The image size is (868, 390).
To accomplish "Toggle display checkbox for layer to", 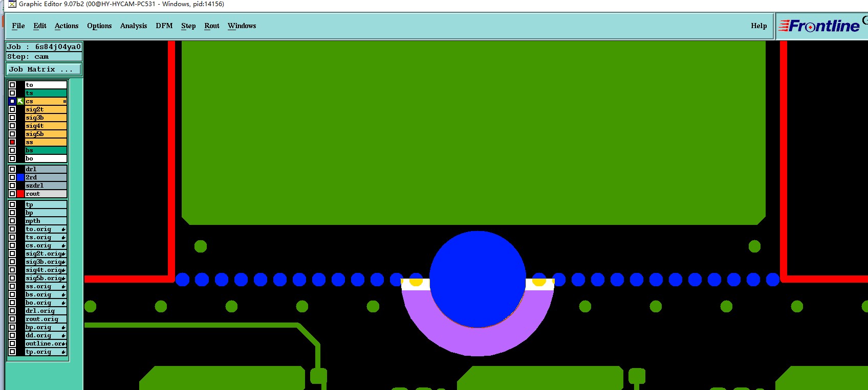I will 12,85.
